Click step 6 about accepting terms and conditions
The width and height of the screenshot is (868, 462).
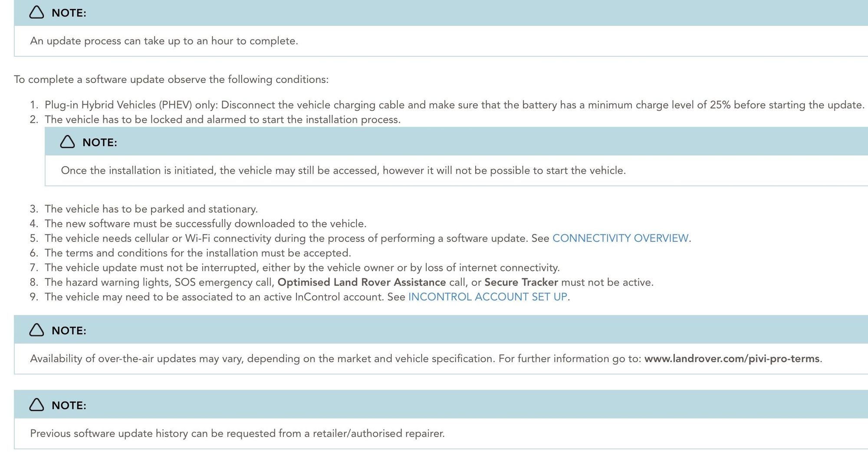tap(197, 253)
